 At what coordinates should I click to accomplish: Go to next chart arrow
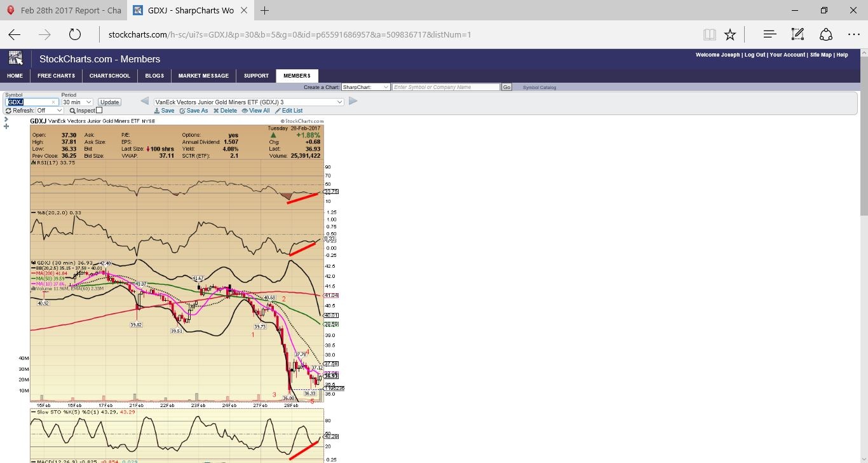coord(353,101)
